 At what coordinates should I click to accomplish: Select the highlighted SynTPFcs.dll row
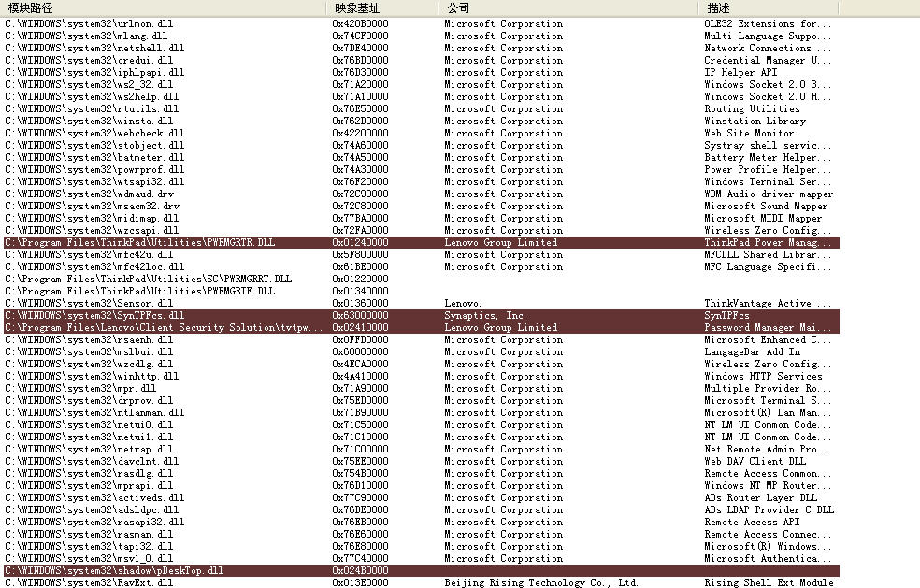click(x=422, y=315)
